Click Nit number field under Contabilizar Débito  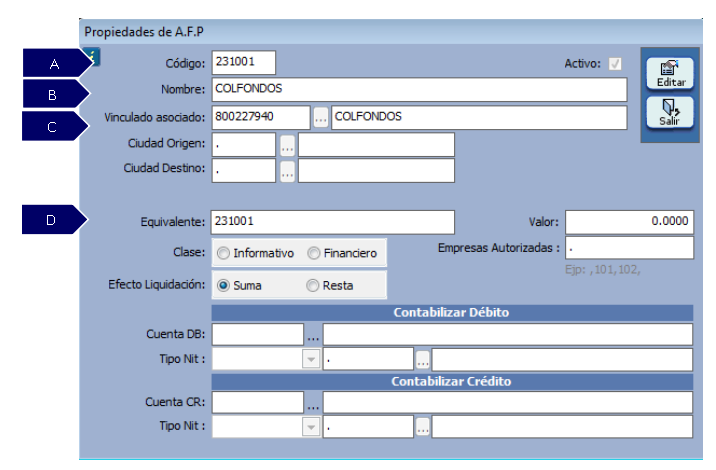(x=368, y=359)
